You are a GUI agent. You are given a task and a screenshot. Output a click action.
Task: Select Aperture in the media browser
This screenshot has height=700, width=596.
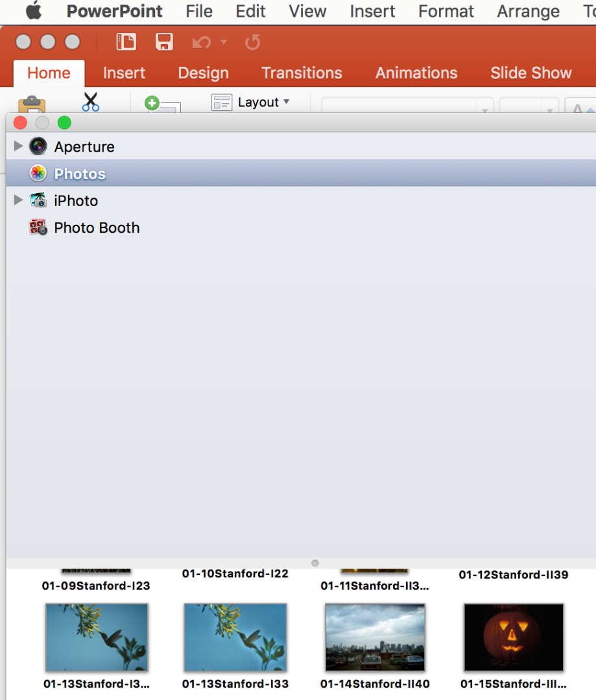(84, 147)
